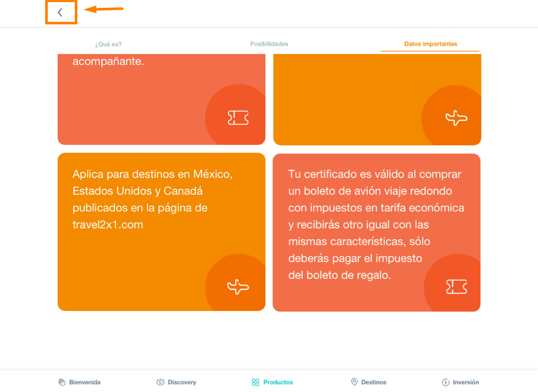Open the ¿Qué es? tab
This screenshot has width=538, height=392.
pyautogui.click(x=109, y=44)
